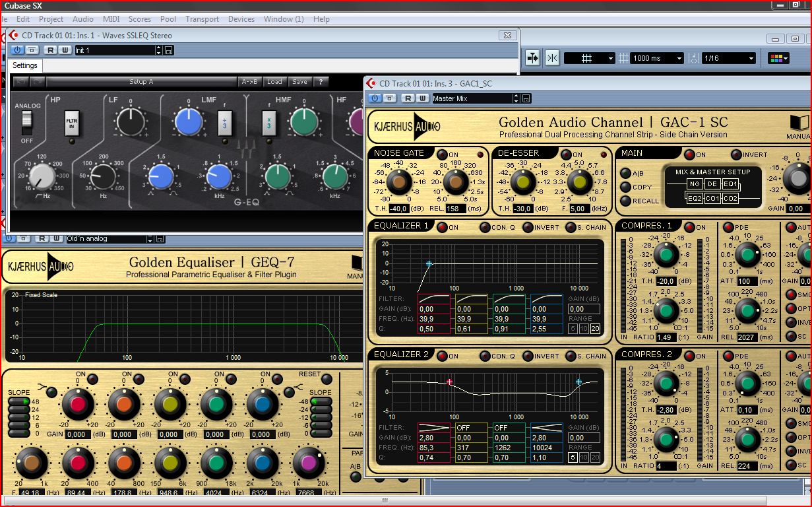Open the 1000 ms grid dropdown
Image resolution: width=812 pixels, height=507 pixels.
tap(656, 58)
